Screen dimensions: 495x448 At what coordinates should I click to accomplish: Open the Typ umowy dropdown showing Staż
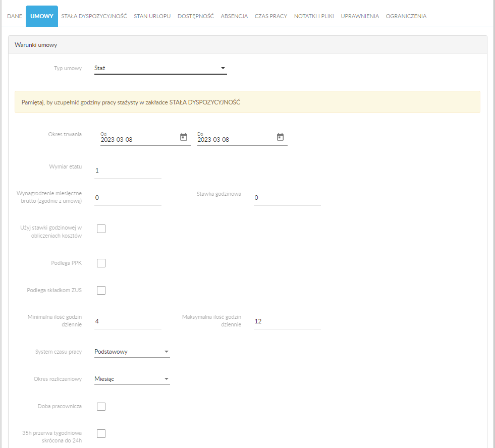(x=160, y=68)
